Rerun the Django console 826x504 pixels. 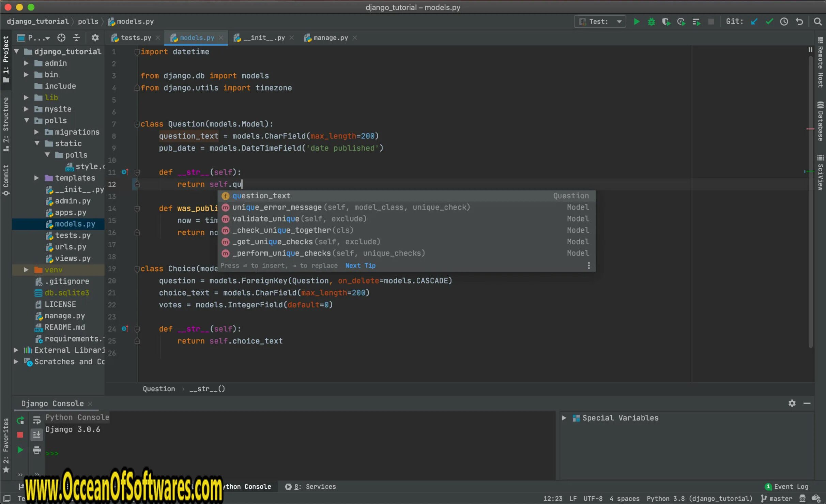pos(20,420)
